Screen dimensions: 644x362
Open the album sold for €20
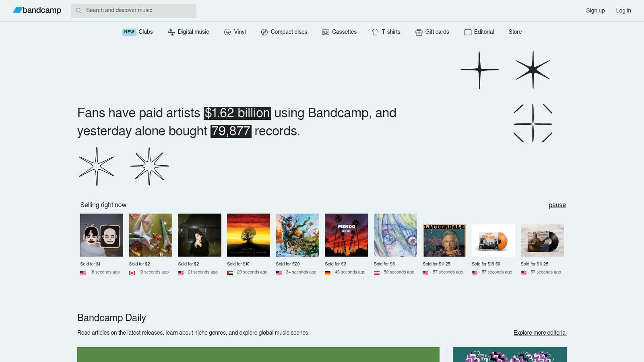coord(297,235)
